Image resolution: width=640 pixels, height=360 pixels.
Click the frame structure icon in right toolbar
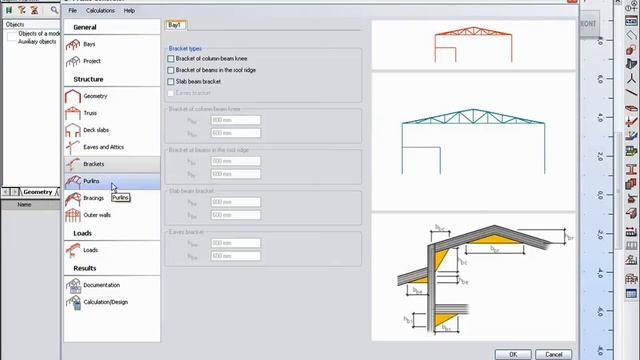pos(631,279)
